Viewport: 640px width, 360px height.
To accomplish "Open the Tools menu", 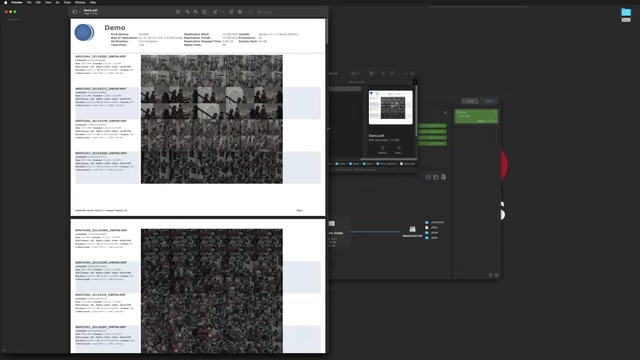I will click(67, 2).
